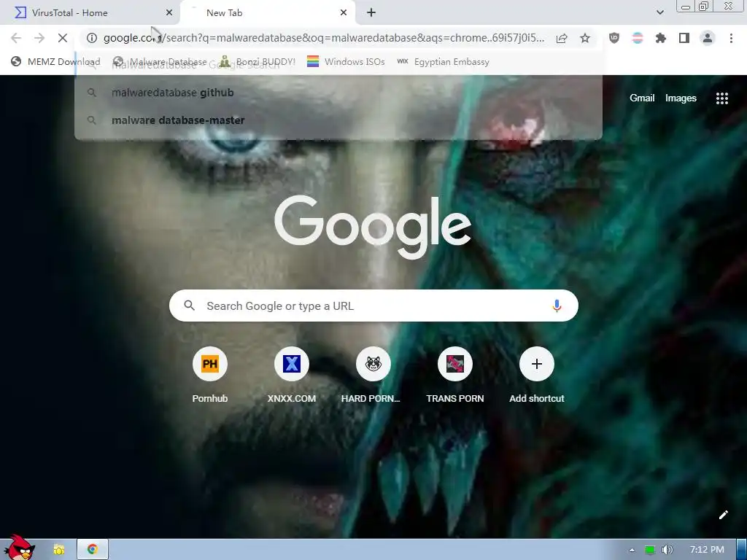Open the Google apps grid
The height and width of the screenshot is (560, 747).
(722, 98)
